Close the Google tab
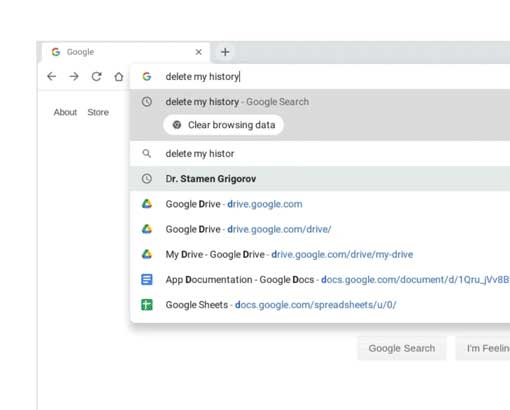The width and height of the screenshot is (510, 410). pyautogui.click(x=199, y=52)
